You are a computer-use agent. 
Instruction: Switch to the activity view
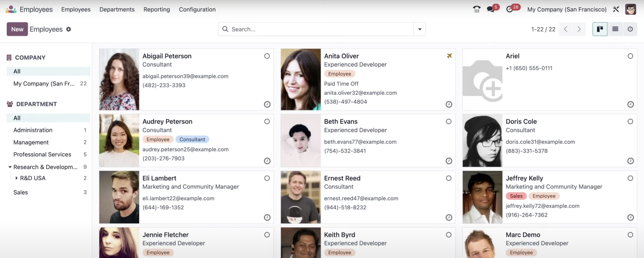630,29
